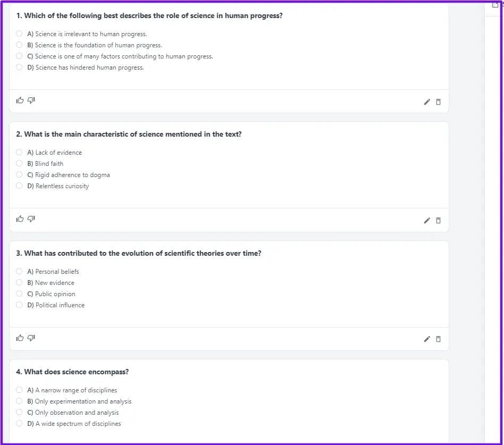Dislike question 2 with thumbs down
504x445 pixels.
coord(31,219)
